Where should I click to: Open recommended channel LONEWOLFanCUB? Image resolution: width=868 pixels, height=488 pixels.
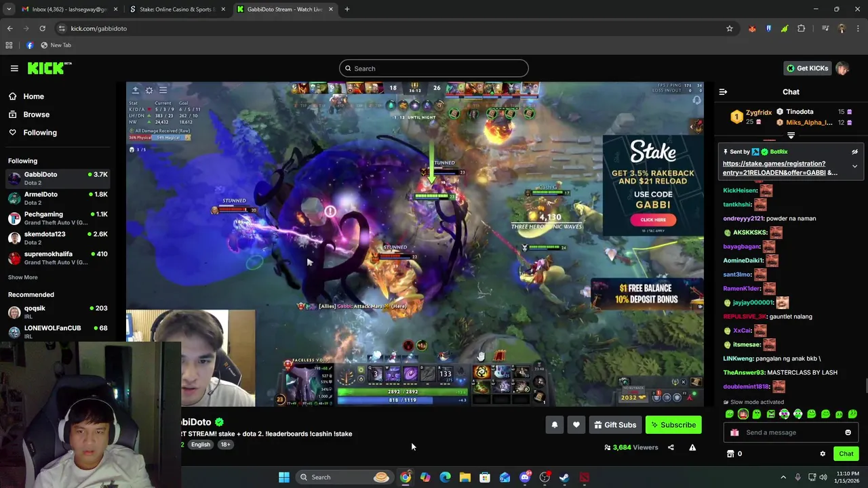coord(58,331)
